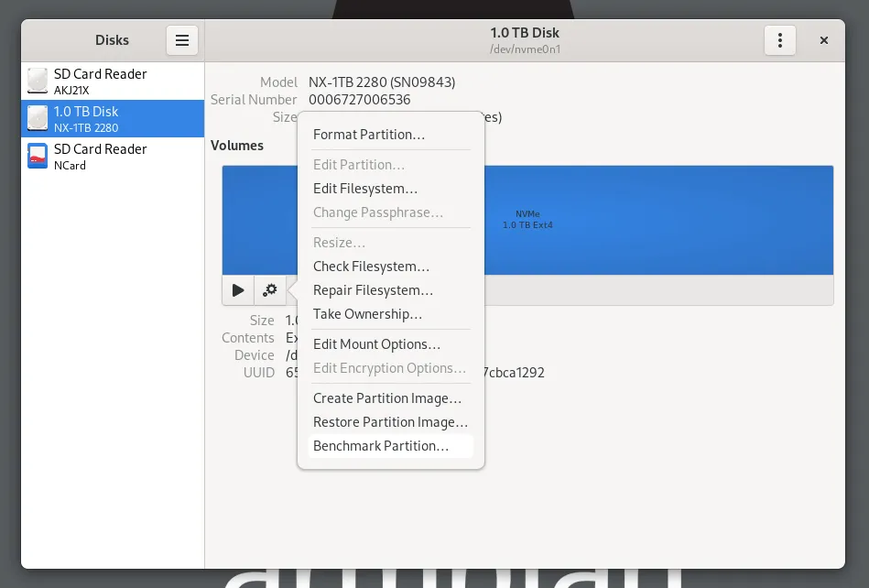Click the NCard SD card drive icon
869x588 pixels.
tap(38, 156)
